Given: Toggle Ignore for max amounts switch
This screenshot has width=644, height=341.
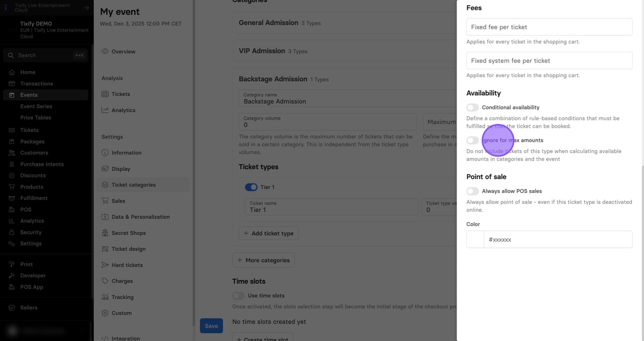Looking at the screenshot, I should [472, 140].
